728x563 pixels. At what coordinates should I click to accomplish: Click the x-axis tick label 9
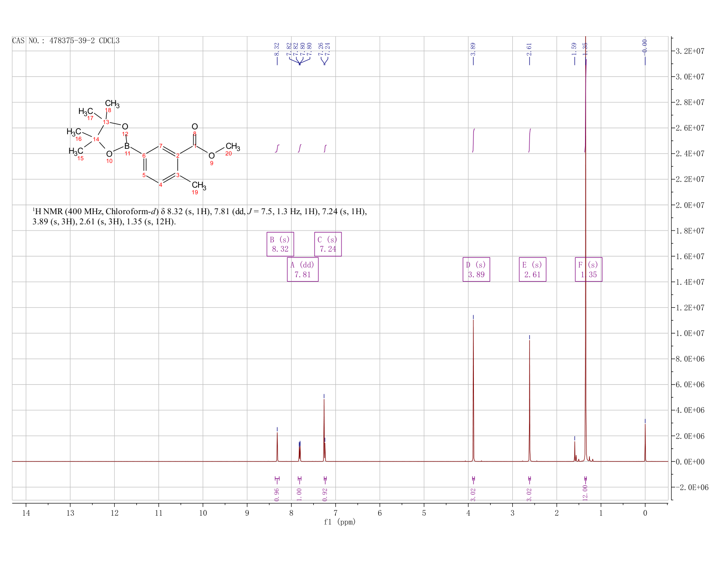[x=247, y=513]
